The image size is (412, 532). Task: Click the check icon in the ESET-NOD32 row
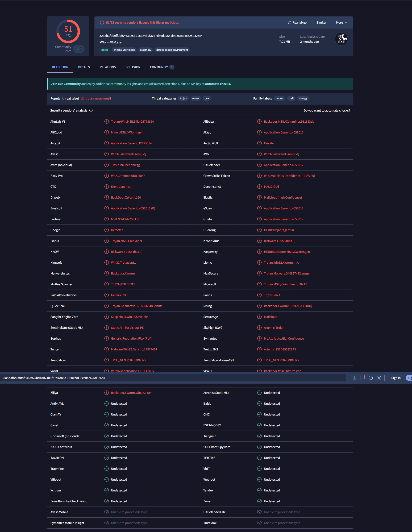click(x=259, y=425)
